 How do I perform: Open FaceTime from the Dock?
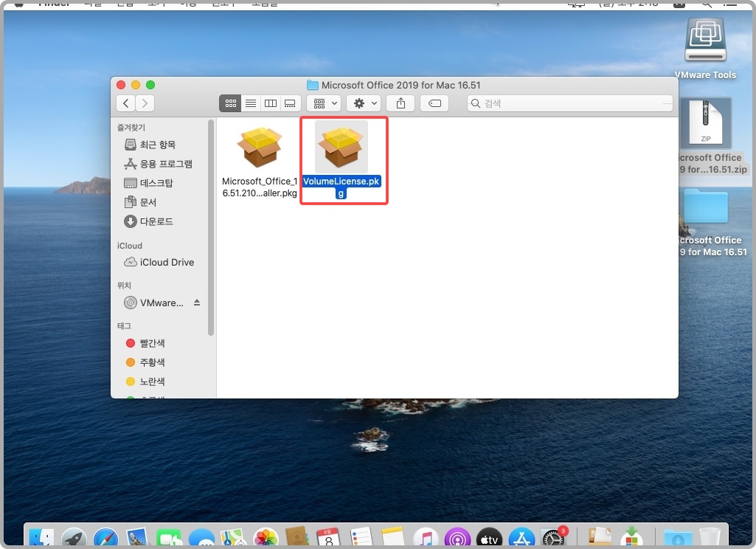tap(169, 538)
